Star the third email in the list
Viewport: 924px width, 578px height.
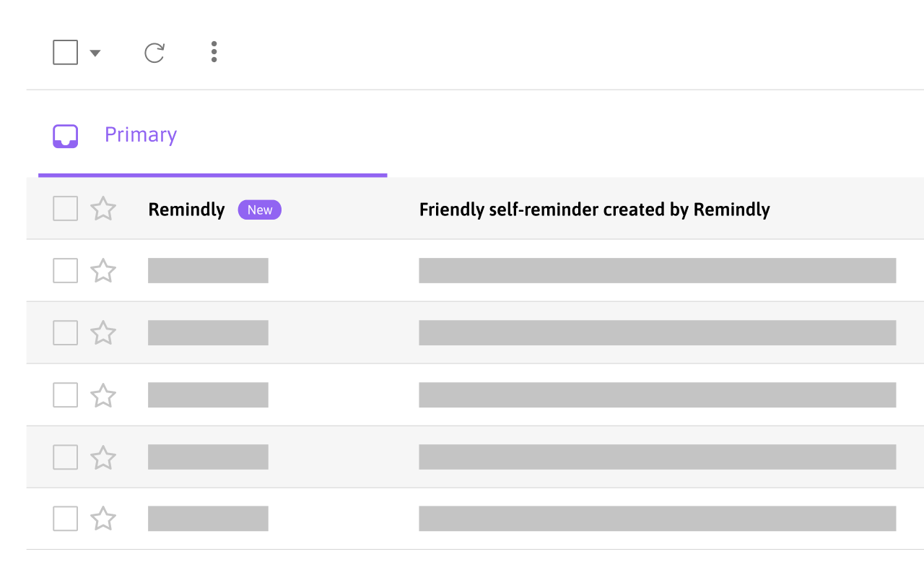(x=103, y=332)
